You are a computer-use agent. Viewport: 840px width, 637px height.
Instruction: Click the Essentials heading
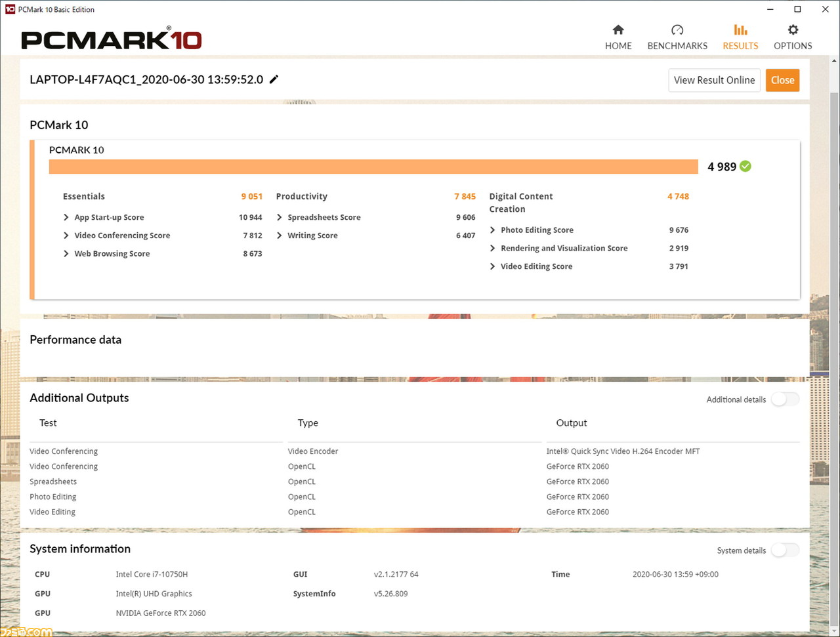pos(84,196)
